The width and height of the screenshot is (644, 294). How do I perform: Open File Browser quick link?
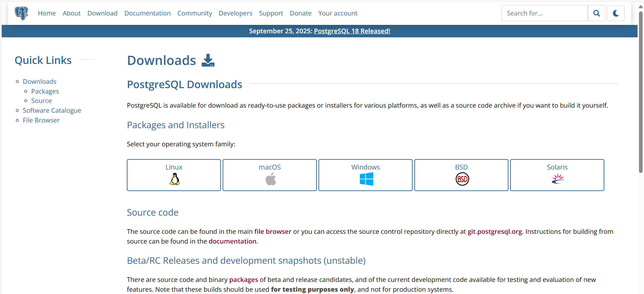tap(41, 120)
